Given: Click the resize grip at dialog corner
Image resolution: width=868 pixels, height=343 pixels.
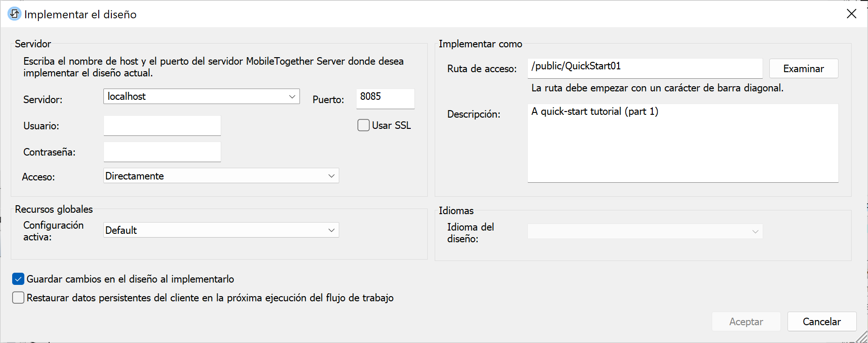Looking at the screenshot, I should click(x=862, y=337).
